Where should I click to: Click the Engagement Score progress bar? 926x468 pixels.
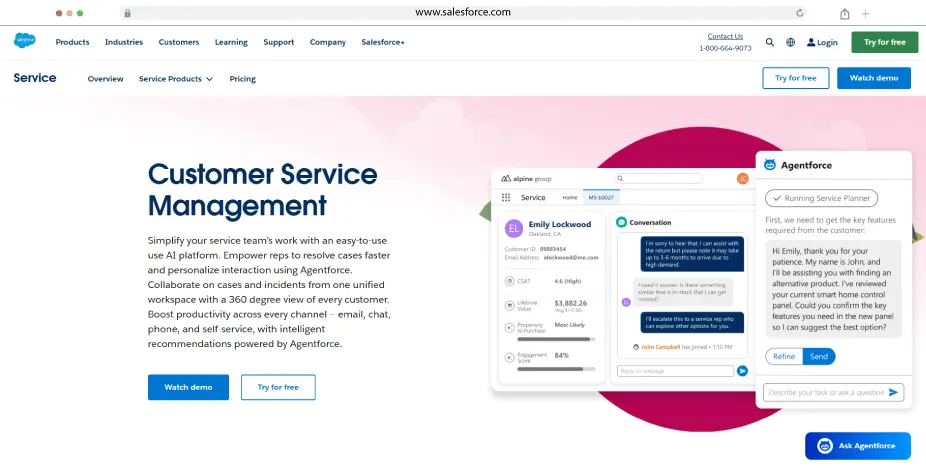[556, 369]
